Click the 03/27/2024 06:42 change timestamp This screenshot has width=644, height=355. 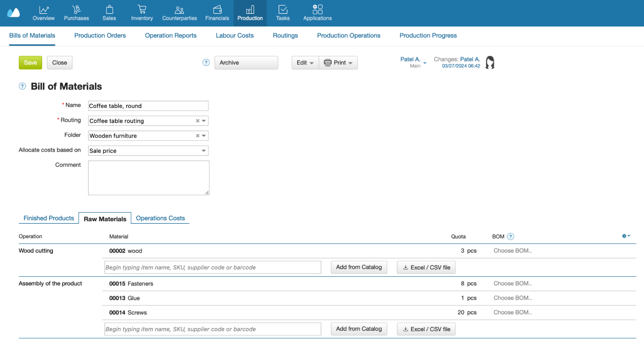click(x=461, y=66)
